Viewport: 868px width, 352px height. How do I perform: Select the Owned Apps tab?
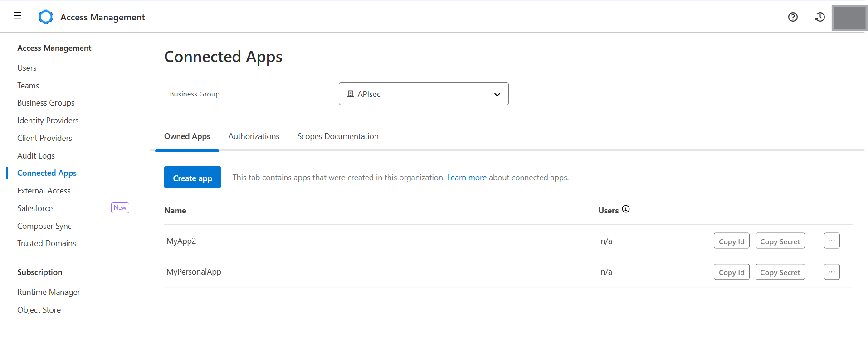pos(187,136)
